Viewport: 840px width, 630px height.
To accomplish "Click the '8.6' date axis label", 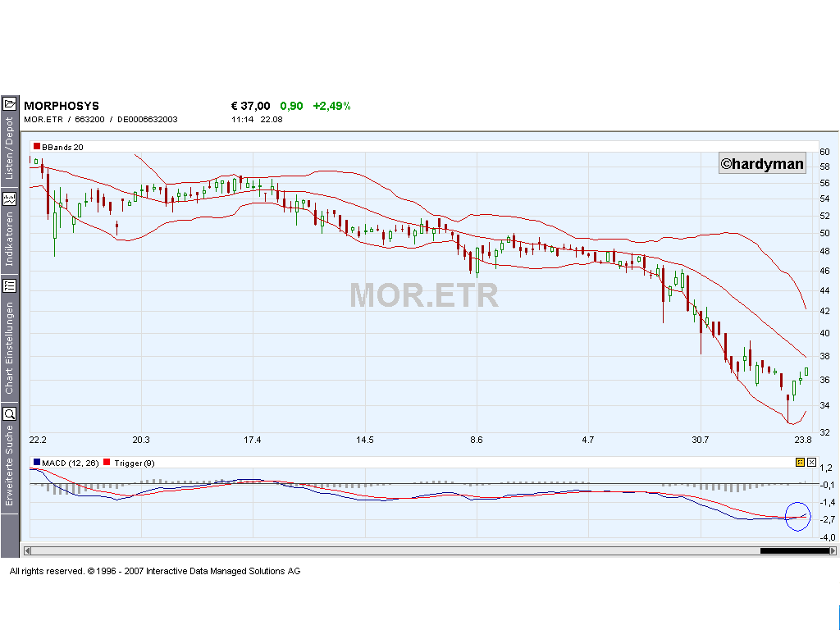I will pyautogui.click(x=477, y=440).
